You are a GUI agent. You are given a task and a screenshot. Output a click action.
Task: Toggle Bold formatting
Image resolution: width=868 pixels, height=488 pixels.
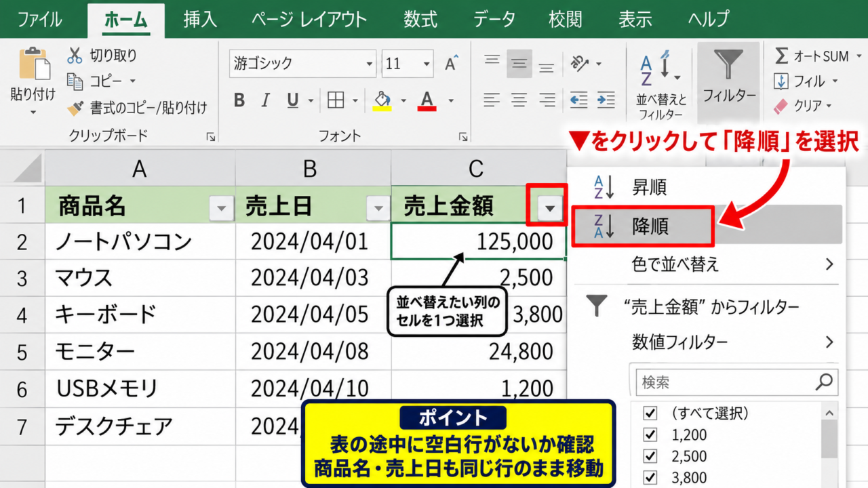coord(239,101)
